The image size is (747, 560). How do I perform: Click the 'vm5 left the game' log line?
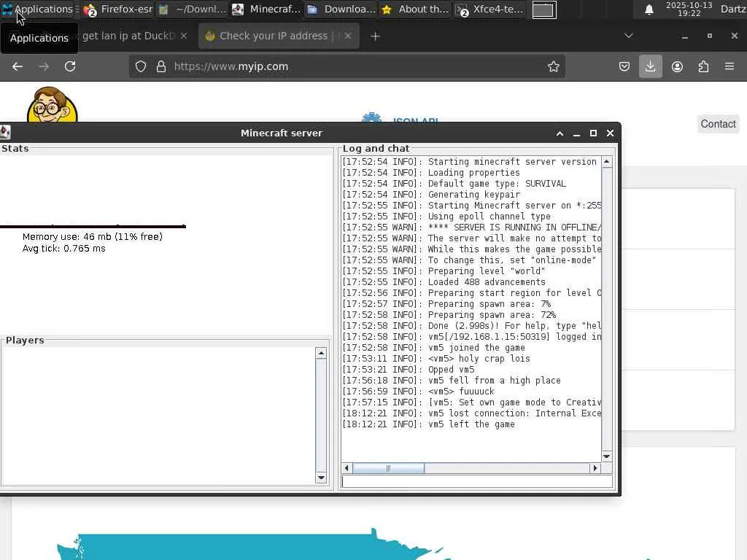coord(428,424)
